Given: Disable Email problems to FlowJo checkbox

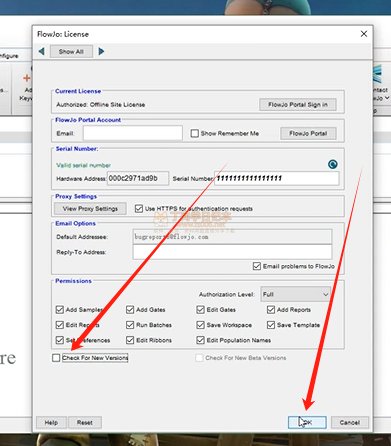Looking at the screenshot, I should tap(257, 266).
